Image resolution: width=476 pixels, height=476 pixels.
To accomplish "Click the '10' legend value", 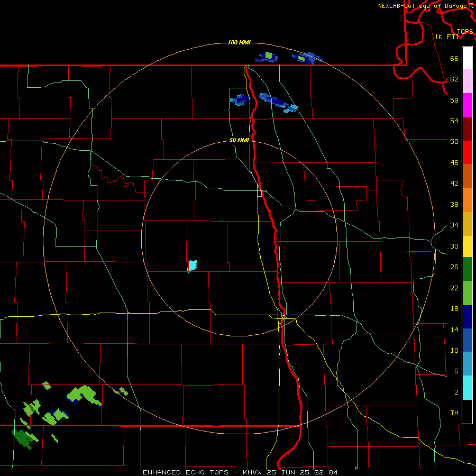I will pyautogui.click(x=454, y=351).
